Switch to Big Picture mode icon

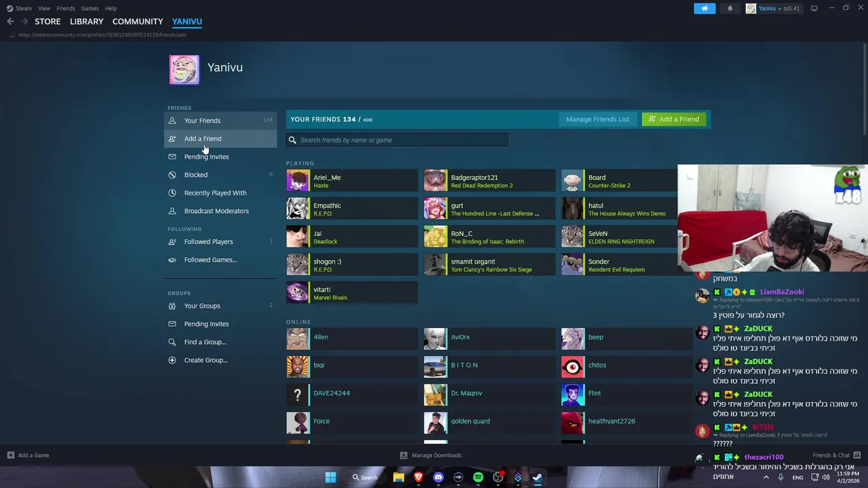tap(814, 8)
